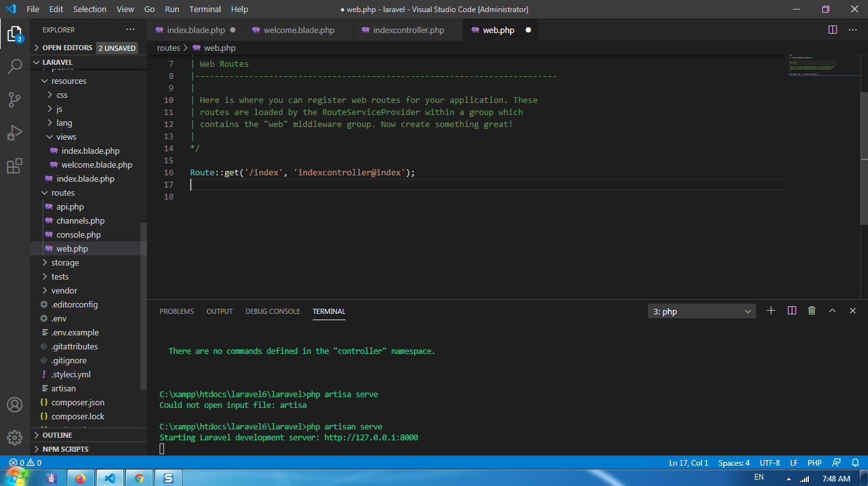Open api.php in the file tree
This screenshot has height=486, width=868.
click(x=88, y=206)
